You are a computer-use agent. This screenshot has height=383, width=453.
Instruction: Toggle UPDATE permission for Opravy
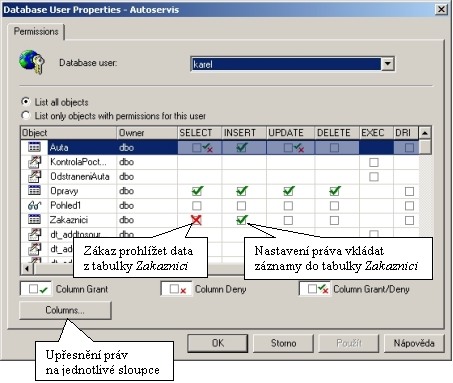pos(289,191)
